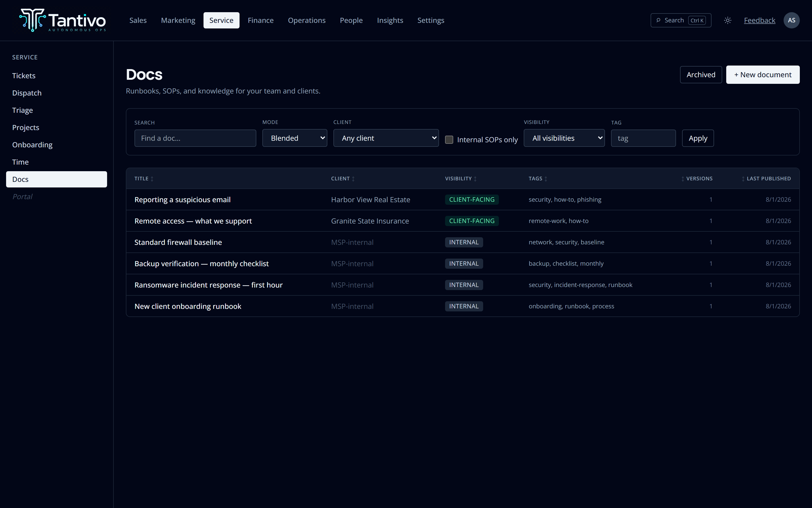
Task: Toggle the light/dark theme sun icon
Action: tap(728, 20)
